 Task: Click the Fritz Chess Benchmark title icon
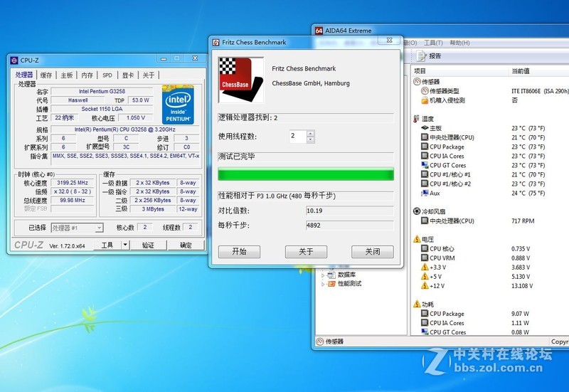point(216,43)
